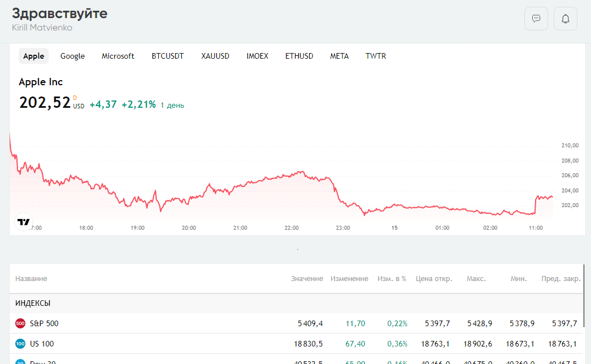591x364 pixels.
Task: Switch to the IMOEX ticker tab
Action: click(x=258, y=56)
